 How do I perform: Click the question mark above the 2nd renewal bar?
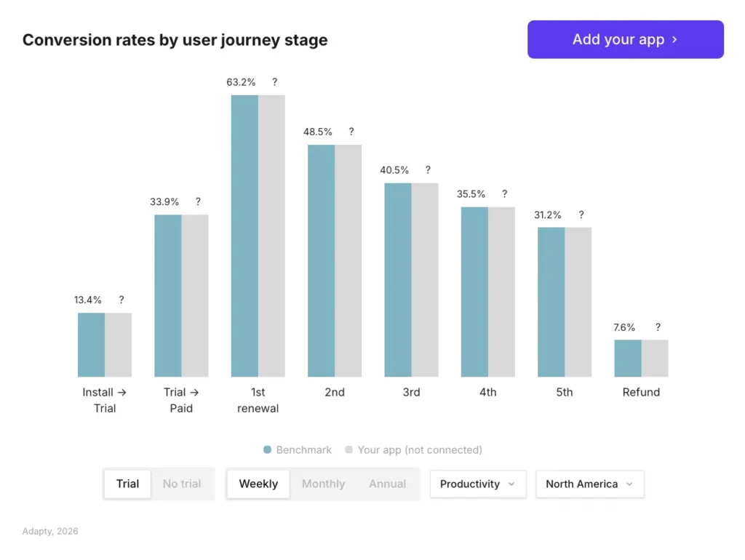tap(351, 132)
